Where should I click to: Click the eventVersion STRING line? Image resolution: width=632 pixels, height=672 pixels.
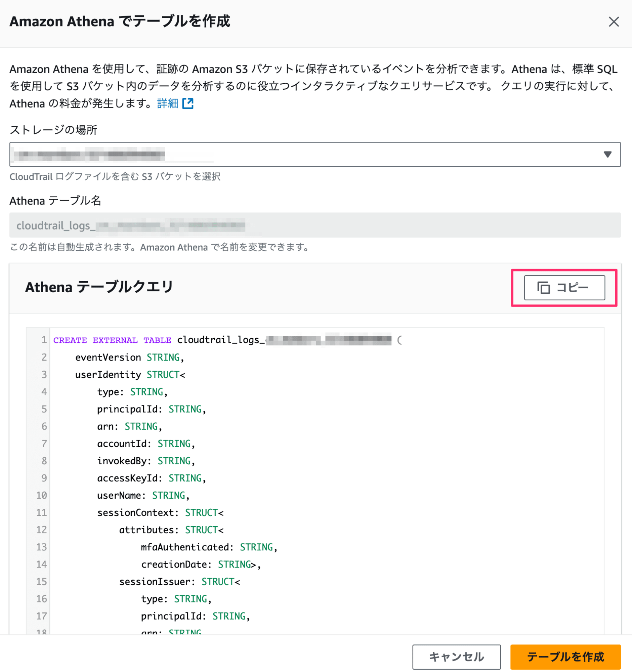coord(129,357)
